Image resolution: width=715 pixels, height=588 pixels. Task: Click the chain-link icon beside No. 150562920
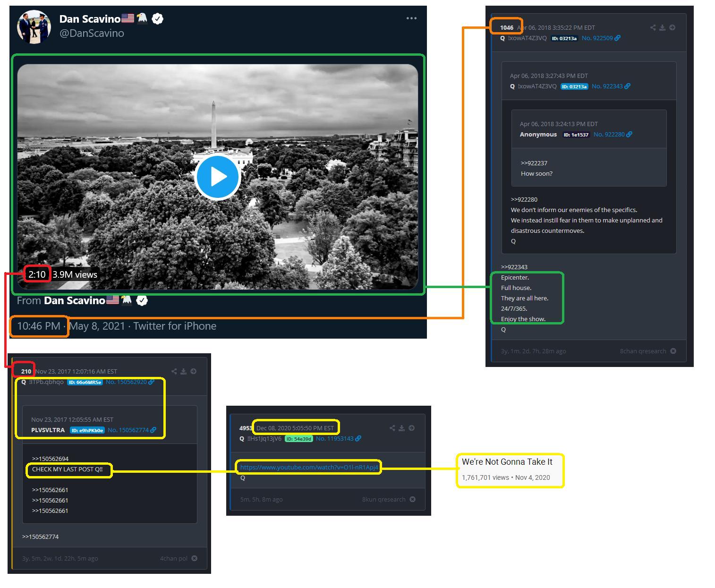151,382
